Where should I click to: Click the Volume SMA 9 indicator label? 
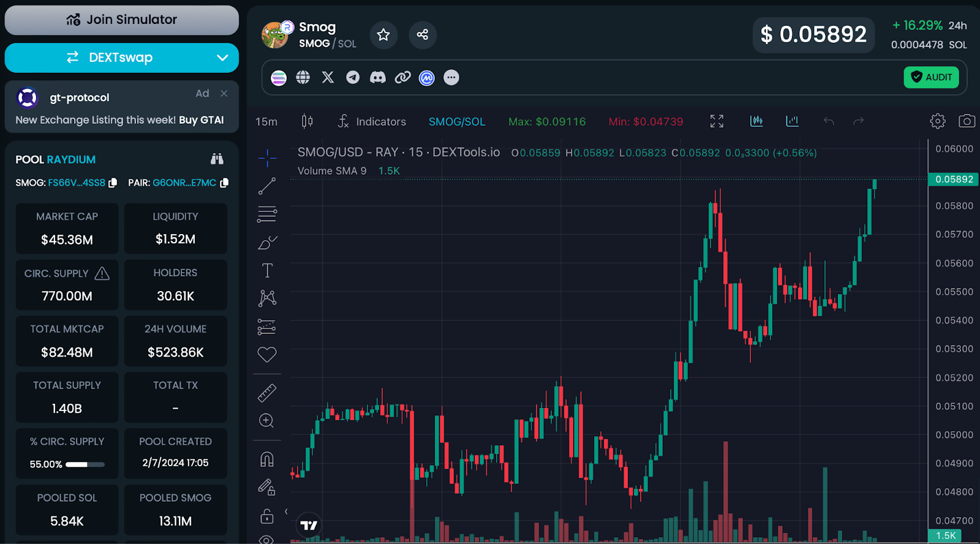[332, 171]
